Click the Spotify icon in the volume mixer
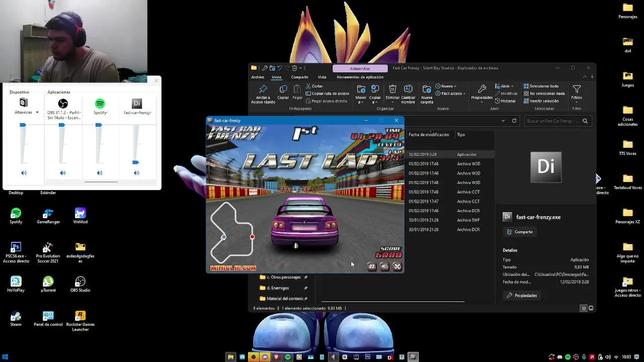Screen dimensions: 644x362 pyautogui.click(x=100, y=104)
